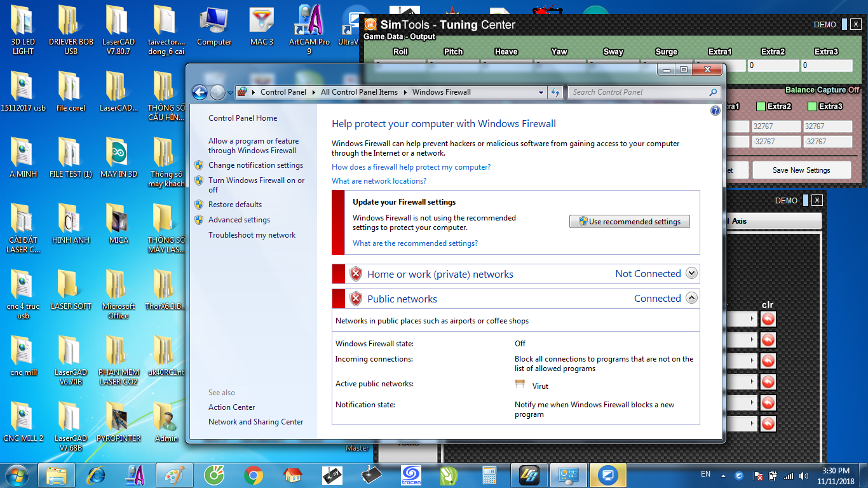Click the bench icon next to Virut

[520, 384]
